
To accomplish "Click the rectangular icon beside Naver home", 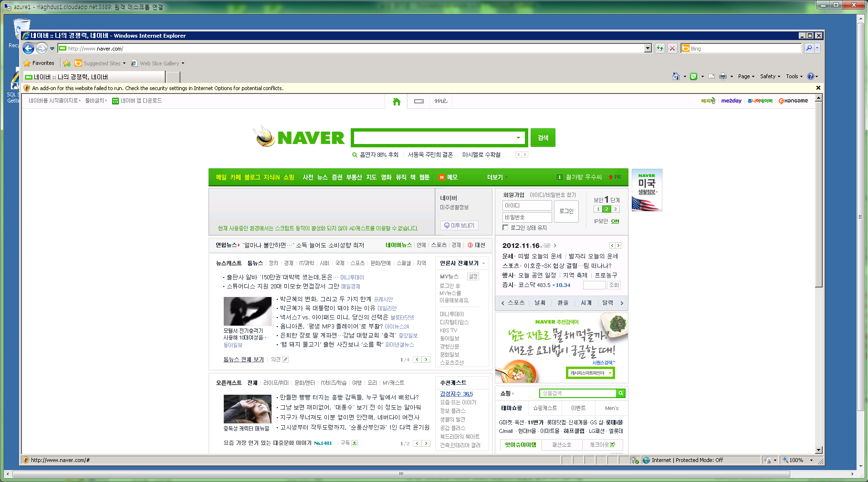I will 419,101.
